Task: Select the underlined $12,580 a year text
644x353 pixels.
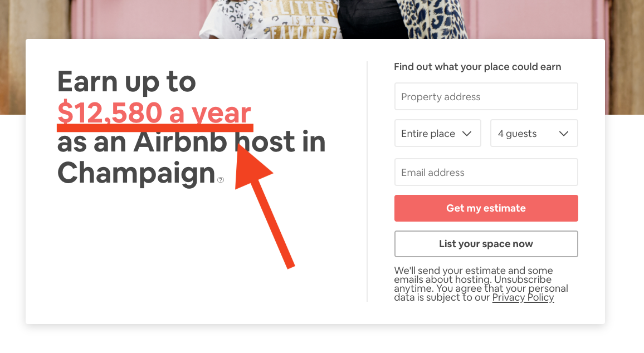Action: [154, 112]
